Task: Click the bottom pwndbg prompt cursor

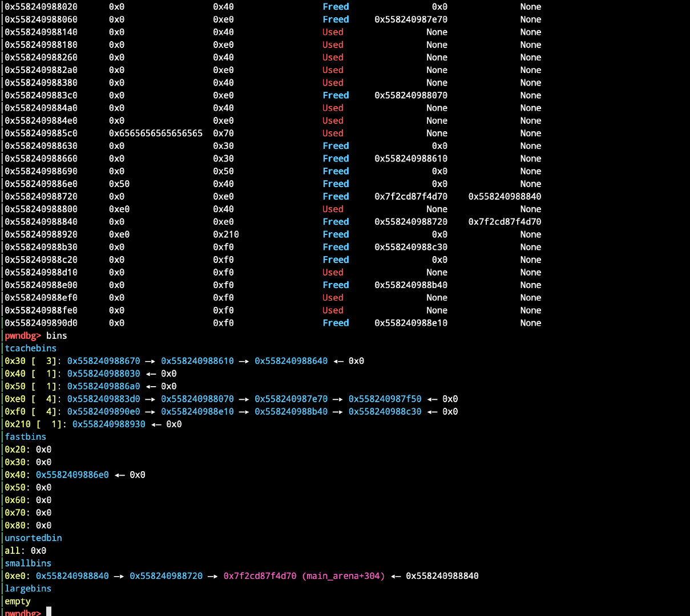Action: [49, 612]
